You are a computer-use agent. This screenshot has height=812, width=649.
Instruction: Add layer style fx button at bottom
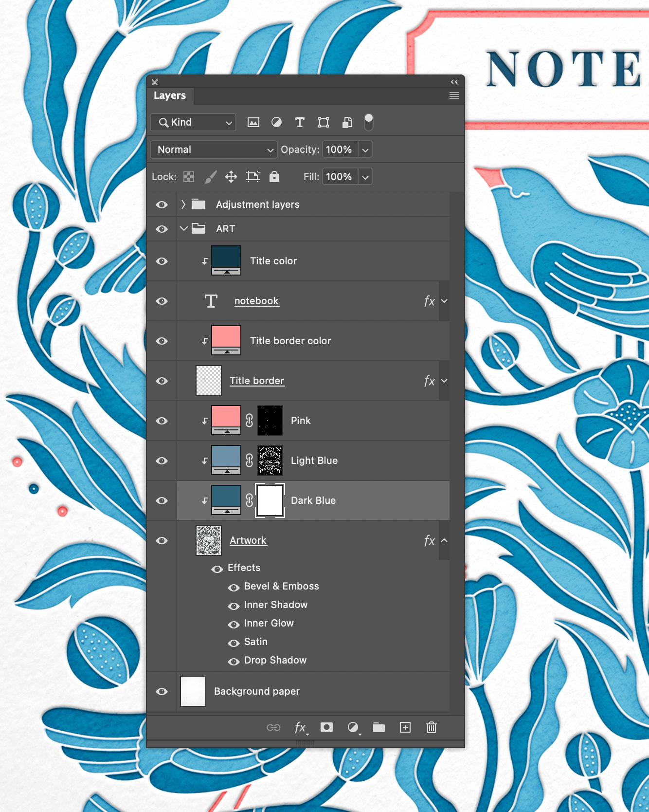[301, 728]
